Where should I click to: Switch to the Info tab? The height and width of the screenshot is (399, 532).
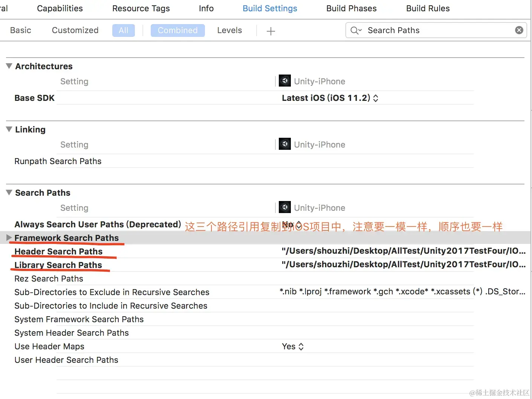point(206,8)
